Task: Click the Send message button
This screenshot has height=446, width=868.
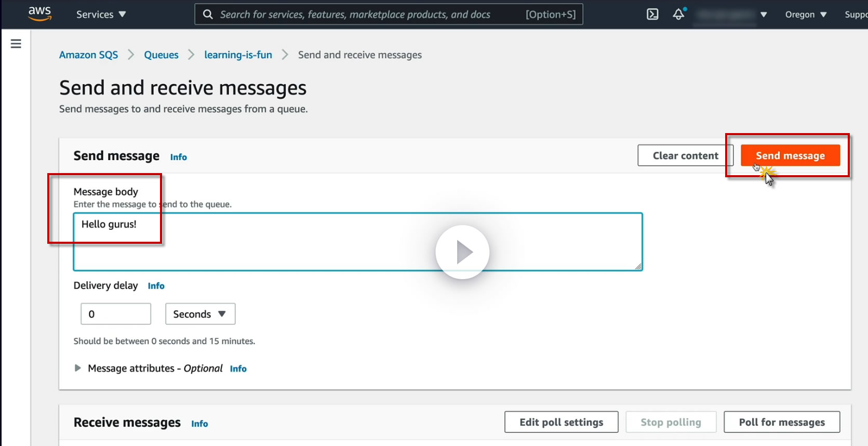Action: pyautogui.click(x=790, y=155)
